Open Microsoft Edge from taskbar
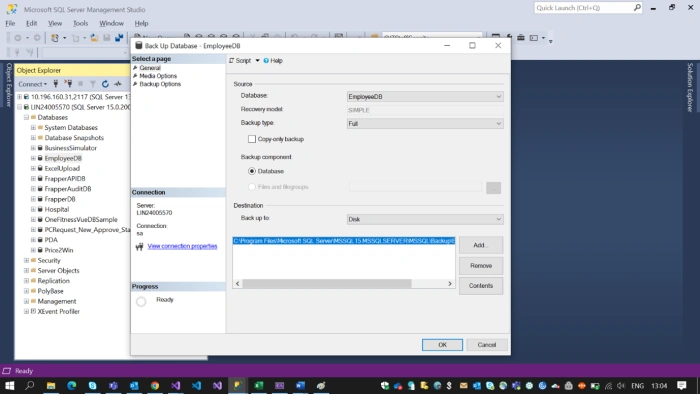Viewport: 700px width, 394px height. click(x=71, y=385)
